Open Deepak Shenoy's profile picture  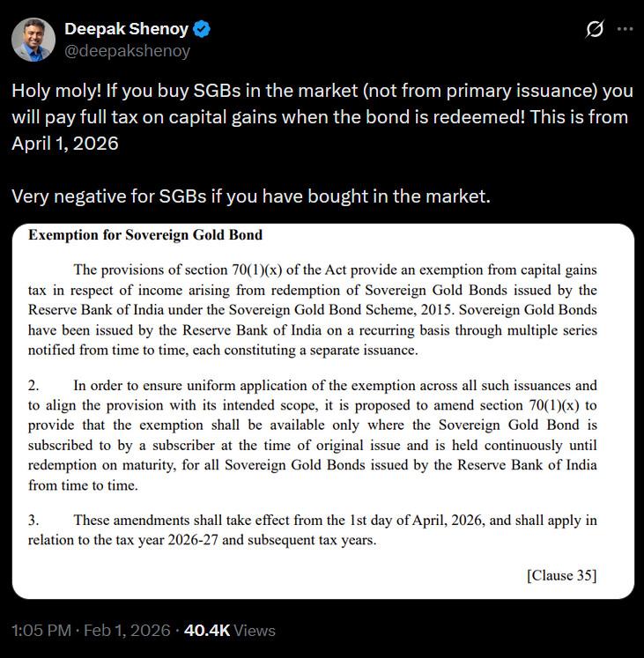point(33,40)
